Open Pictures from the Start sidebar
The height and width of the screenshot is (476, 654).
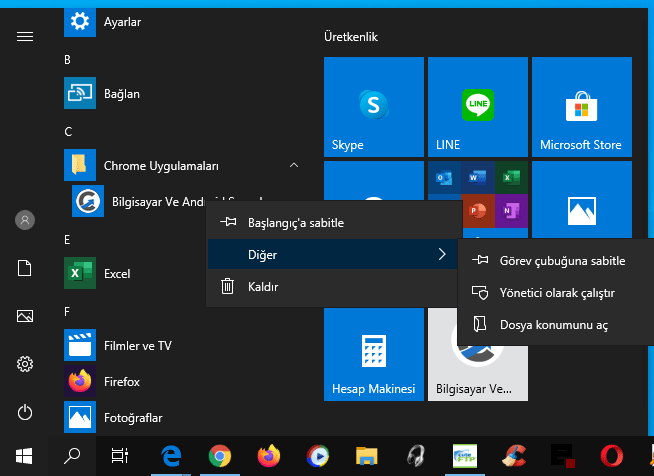tap(25, 316)
